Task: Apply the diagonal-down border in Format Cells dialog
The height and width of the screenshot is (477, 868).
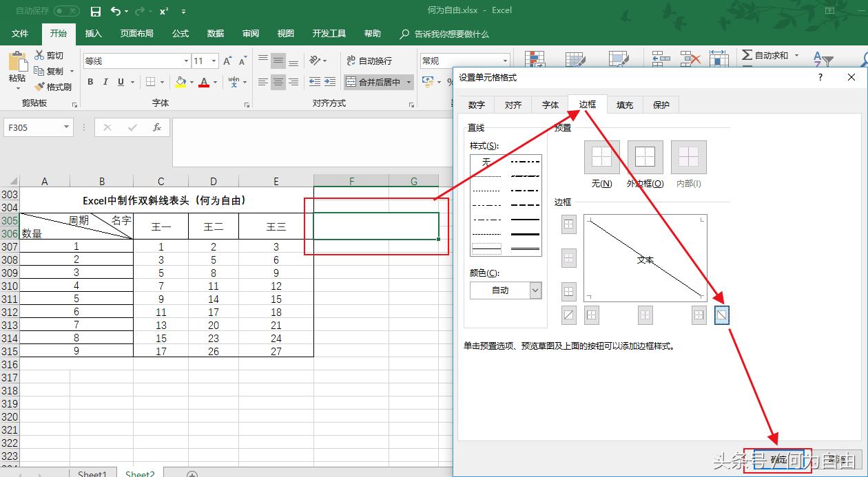Action: [721, 315]
